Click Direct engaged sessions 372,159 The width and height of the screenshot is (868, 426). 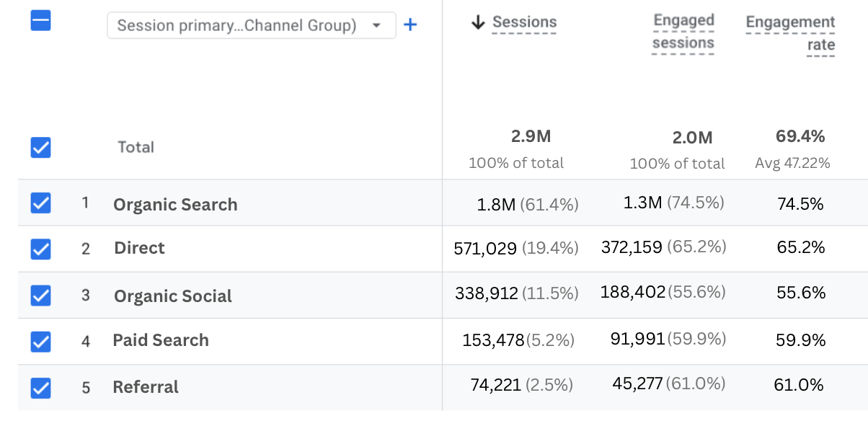pos(632,247)
